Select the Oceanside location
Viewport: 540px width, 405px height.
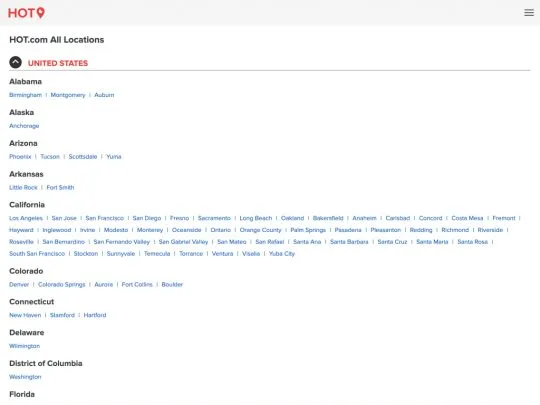[x=186, y=230]
